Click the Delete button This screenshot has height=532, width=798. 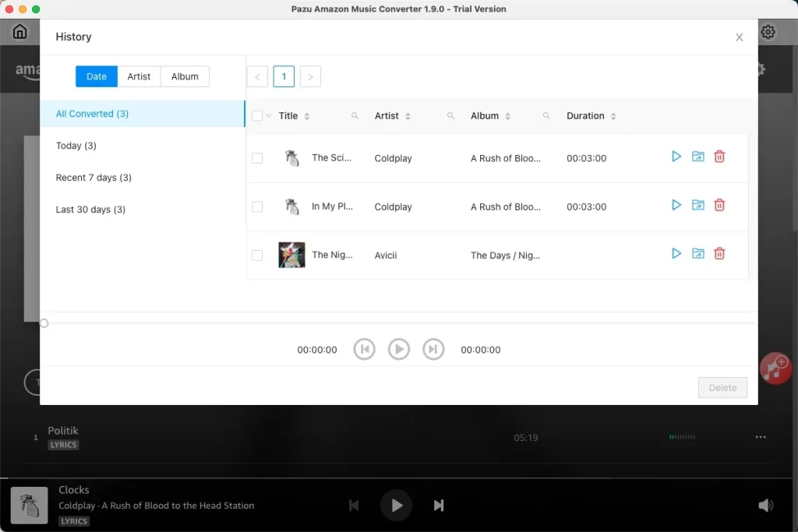[x=722, y=387]
